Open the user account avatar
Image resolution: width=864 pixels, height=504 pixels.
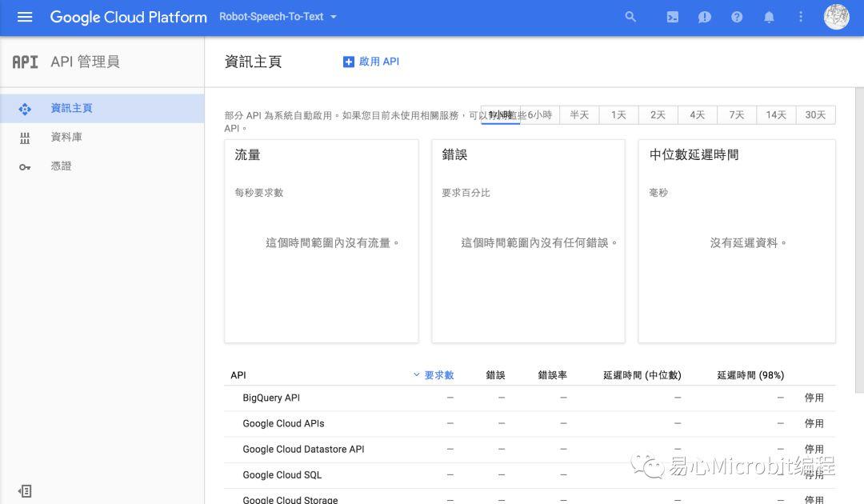(836, 17)
